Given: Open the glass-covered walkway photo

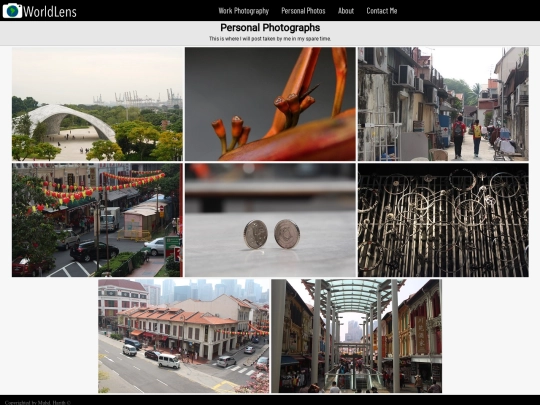Looking at the screenshot, I should pyautogui.click(x=356, y=336).
